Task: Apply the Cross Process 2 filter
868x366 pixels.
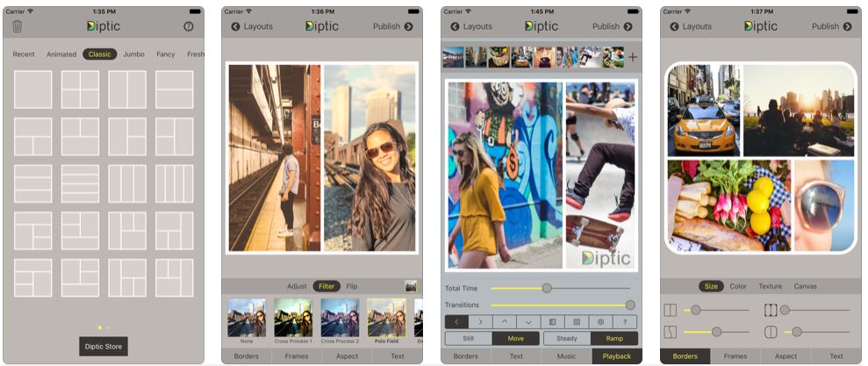Action: [340, 321]
